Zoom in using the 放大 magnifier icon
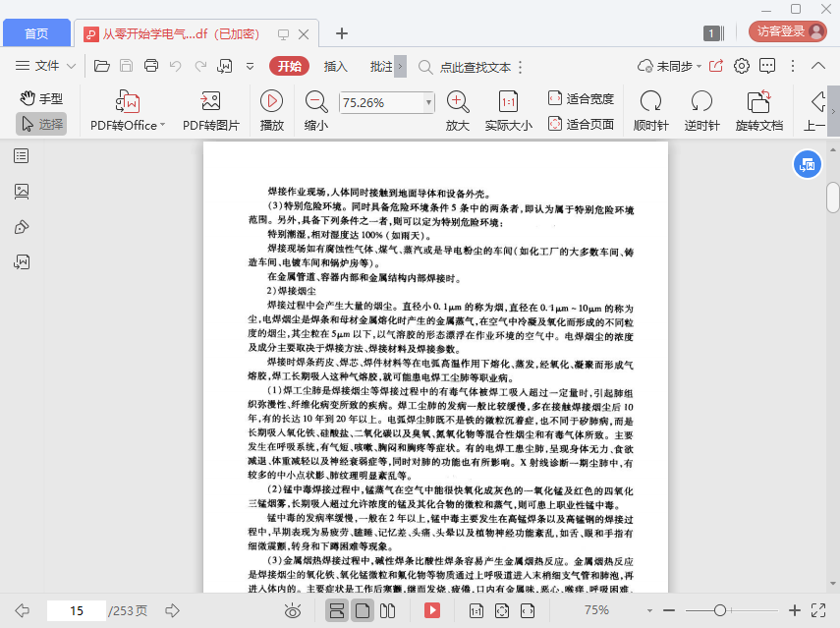Viewport: 840px width, 628px height. (x=458, y=101)
